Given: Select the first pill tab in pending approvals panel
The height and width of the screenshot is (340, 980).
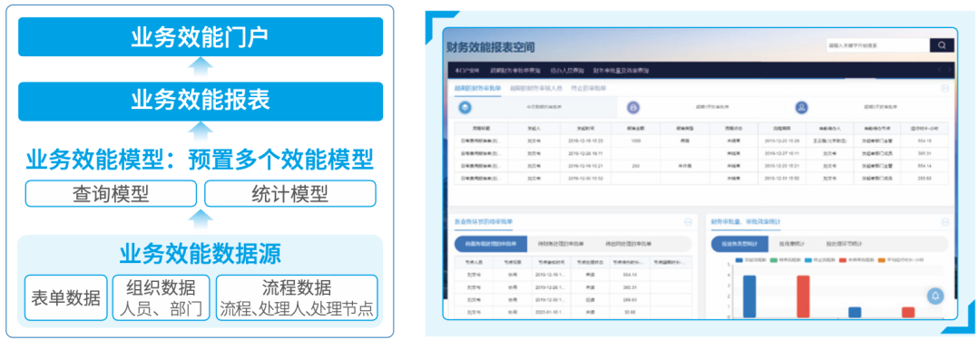Looking at the screenshot, I should pos(492,244).
